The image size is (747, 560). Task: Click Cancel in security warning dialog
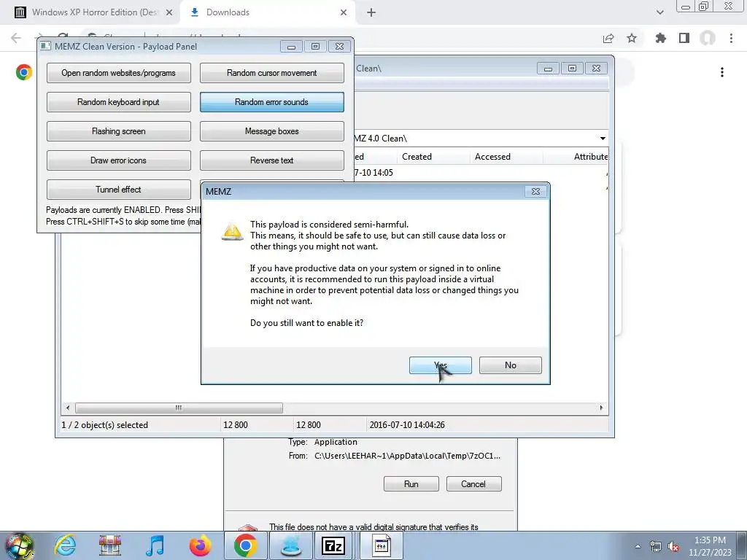(x=473, y=484)
